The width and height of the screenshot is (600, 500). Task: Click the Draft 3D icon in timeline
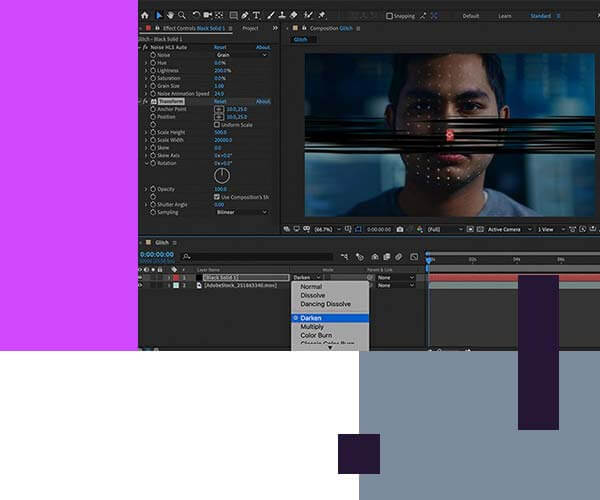(360, 257)
